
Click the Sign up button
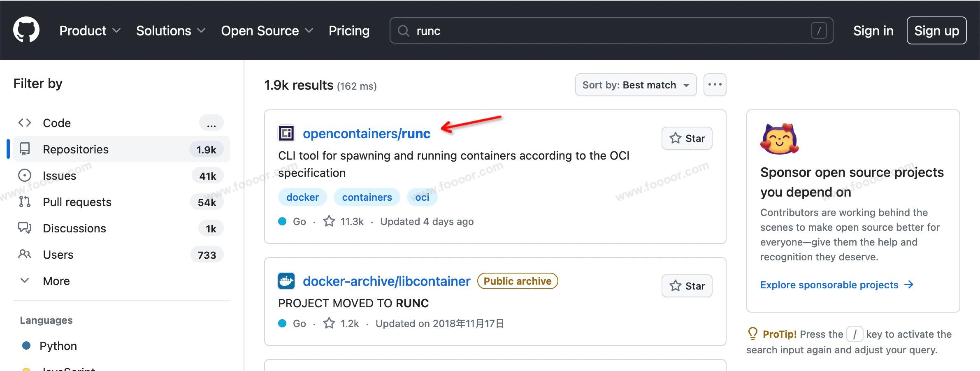click(x=936, y=31)
